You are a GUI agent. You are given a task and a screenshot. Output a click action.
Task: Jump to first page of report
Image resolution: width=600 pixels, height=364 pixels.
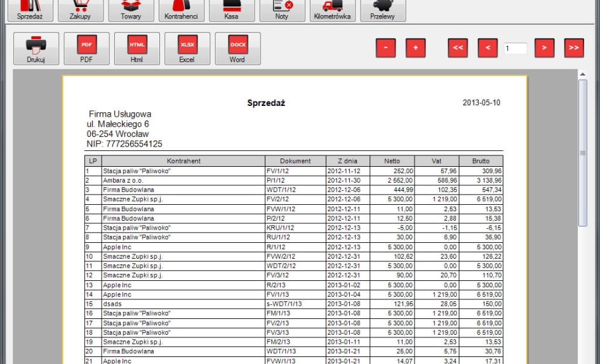[x=458, y=48]
